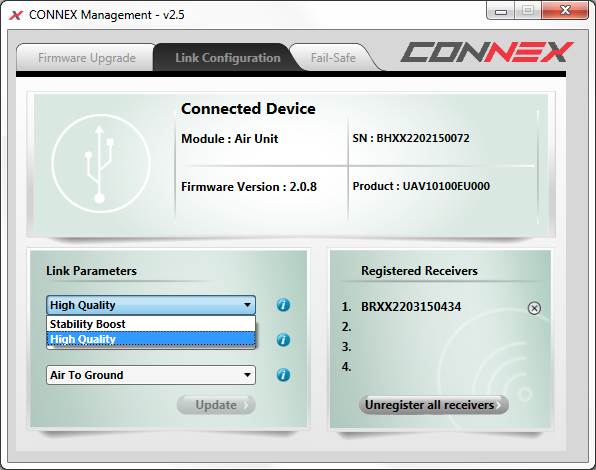Click Unregister all receivers button
596x470 pixels.
433,405
